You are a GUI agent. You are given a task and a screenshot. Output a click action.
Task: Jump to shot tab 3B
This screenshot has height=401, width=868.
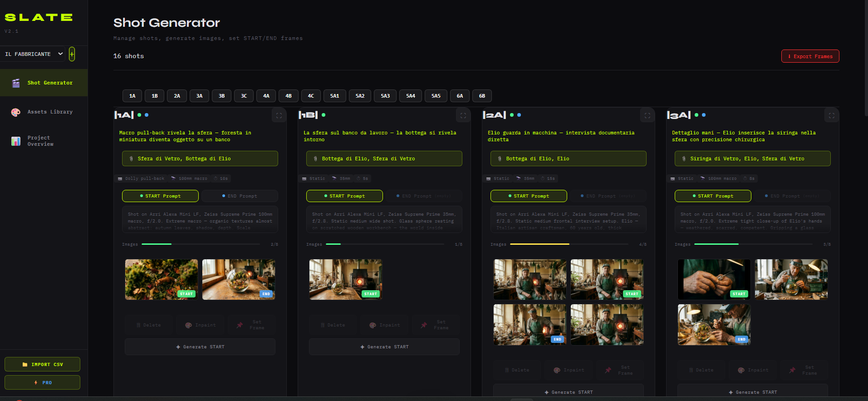click(221, 96)
